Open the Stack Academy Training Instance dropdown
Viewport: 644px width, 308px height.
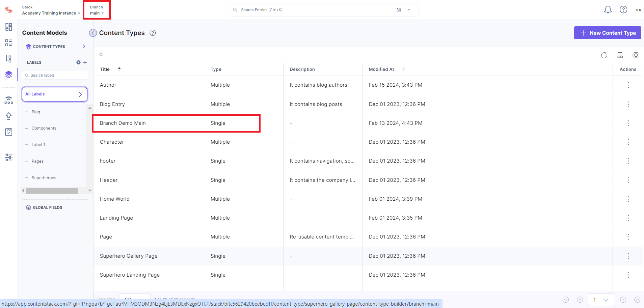click(x=51, y=10)
